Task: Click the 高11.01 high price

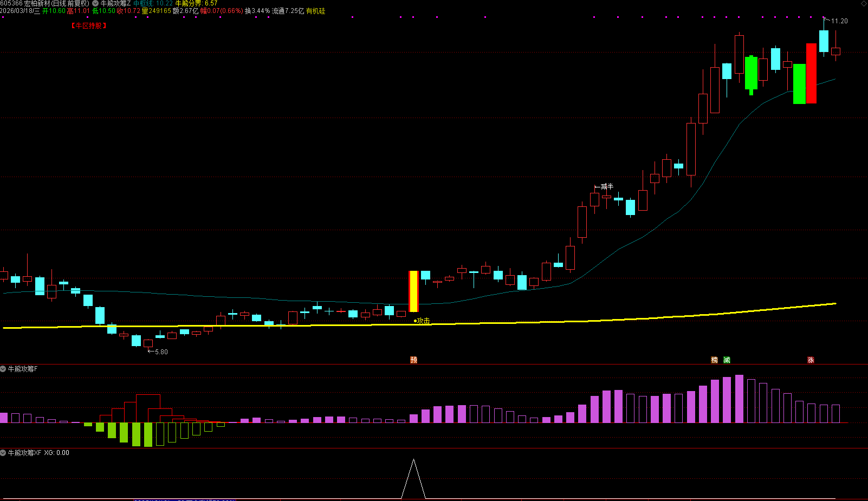Action: click(79, 11)
